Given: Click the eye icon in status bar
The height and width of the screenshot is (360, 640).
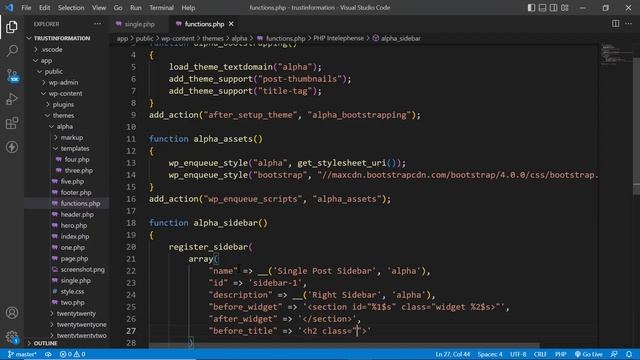Looking at the screenshot, I should pos(48,354).
